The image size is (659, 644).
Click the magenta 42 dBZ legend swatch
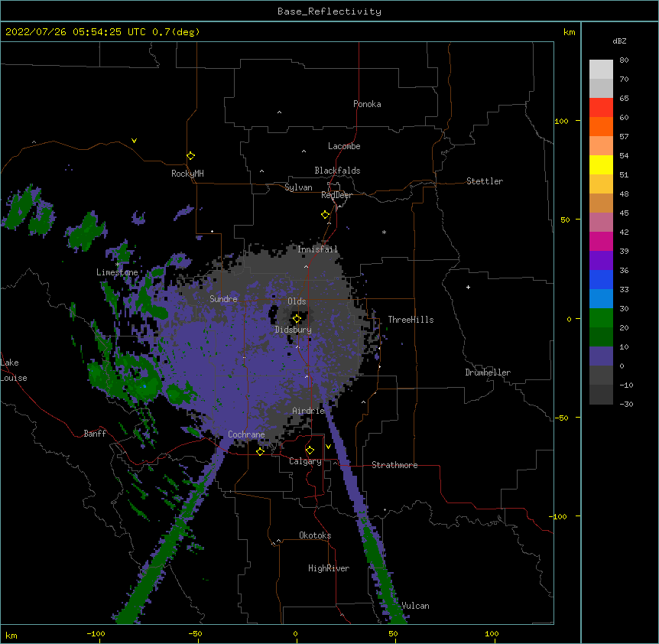(601, 241)
